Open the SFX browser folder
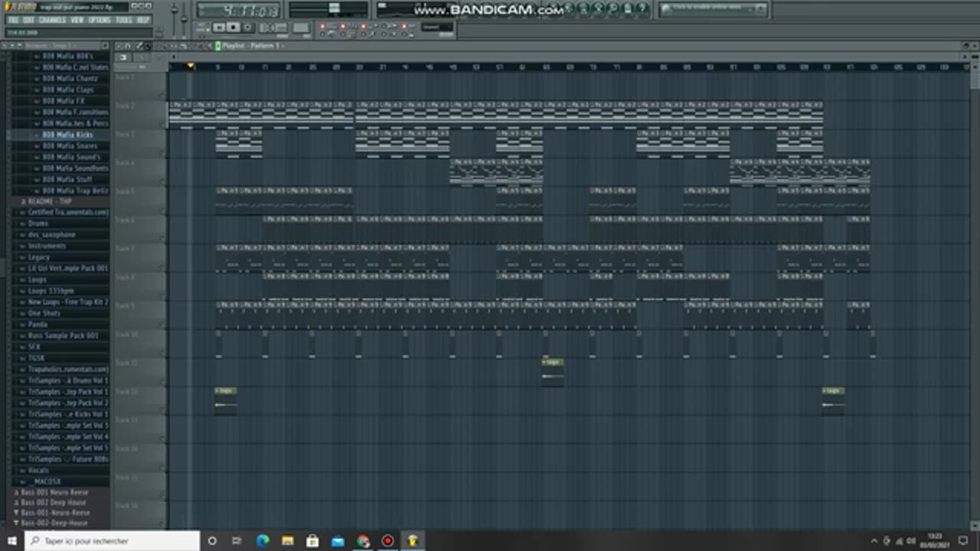The image size is (980, 551). point(34,347)
